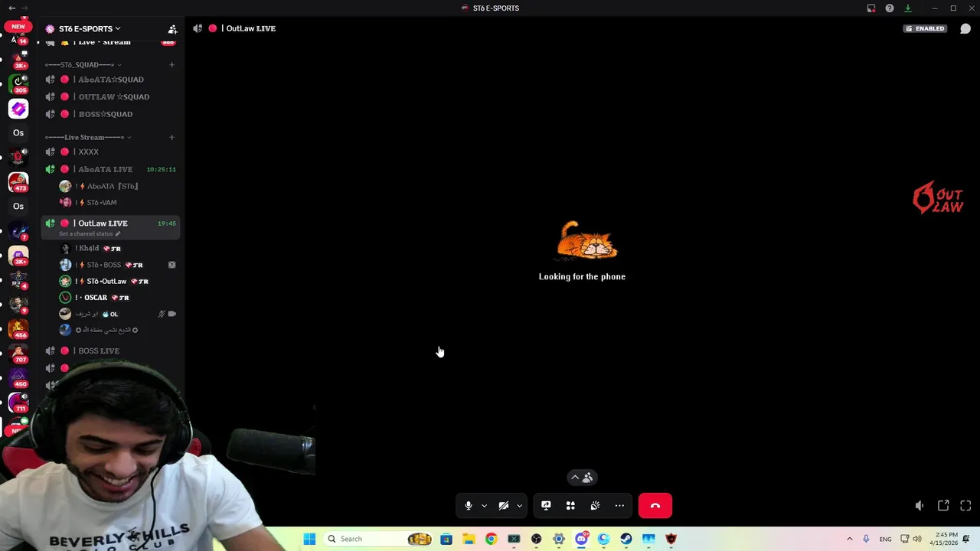Open Windows Start menu
The image size is (980, 551).
coord(309,539)
